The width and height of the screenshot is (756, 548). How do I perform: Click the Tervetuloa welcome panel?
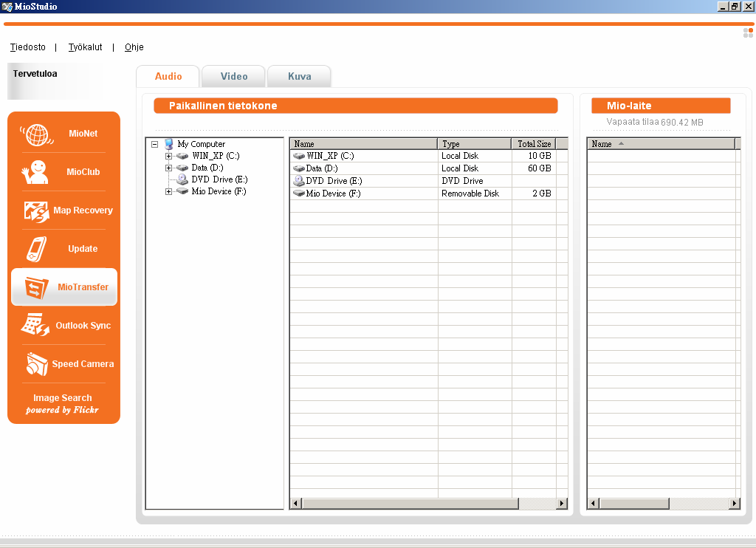pyautogui.click(x=55, y=81)
